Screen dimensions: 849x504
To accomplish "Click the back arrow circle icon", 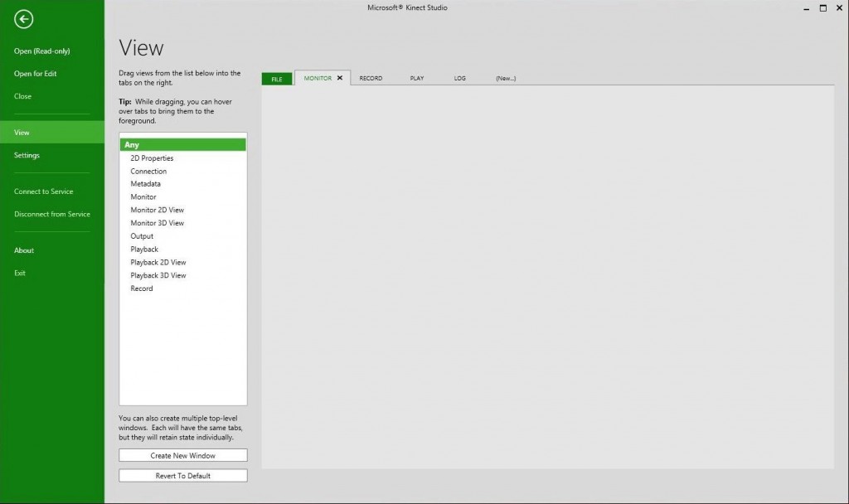I will [x=24, y=19].
